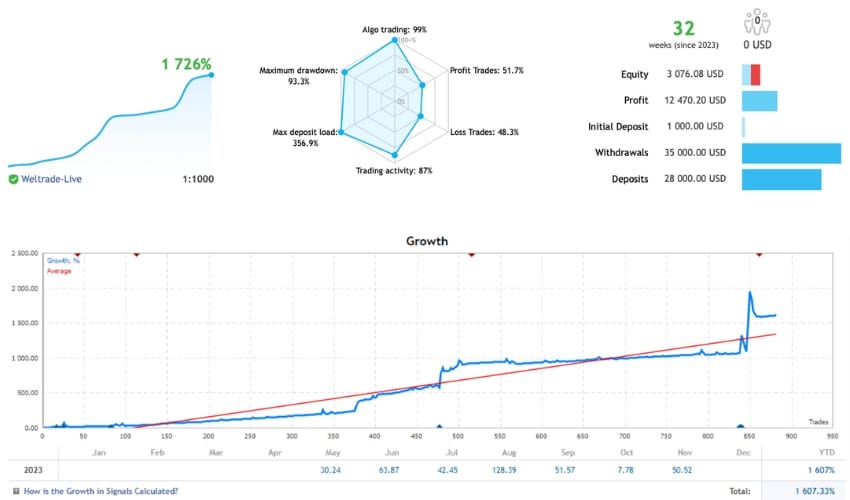This screenshot has width=850, height=500.
Task: Click the third red triangle marker from left
Action: tap(470, 255)
